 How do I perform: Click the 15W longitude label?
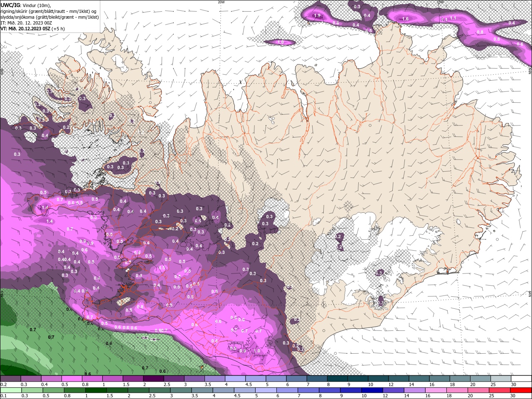[x=440, y=2]
